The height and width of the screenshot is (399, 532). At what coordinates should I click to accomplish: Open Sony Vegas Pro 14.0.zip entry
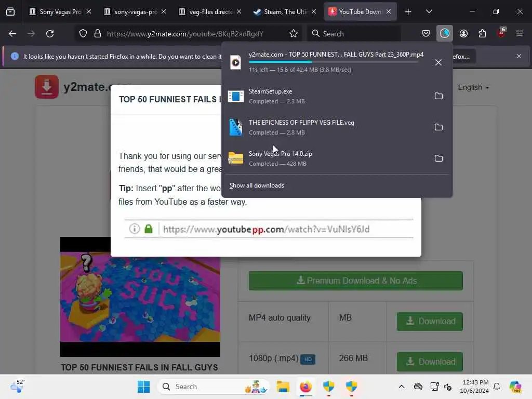(x=326, y=158)
